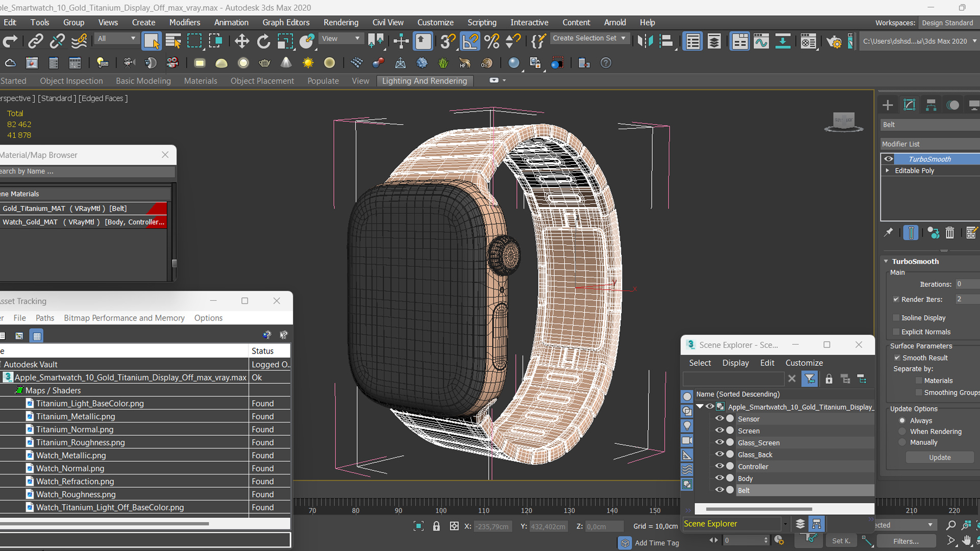Screen dimensions: 980x551
Task: Toggle TurboSmooth modifier visibility eye
Action: click(x=889, y=159)
